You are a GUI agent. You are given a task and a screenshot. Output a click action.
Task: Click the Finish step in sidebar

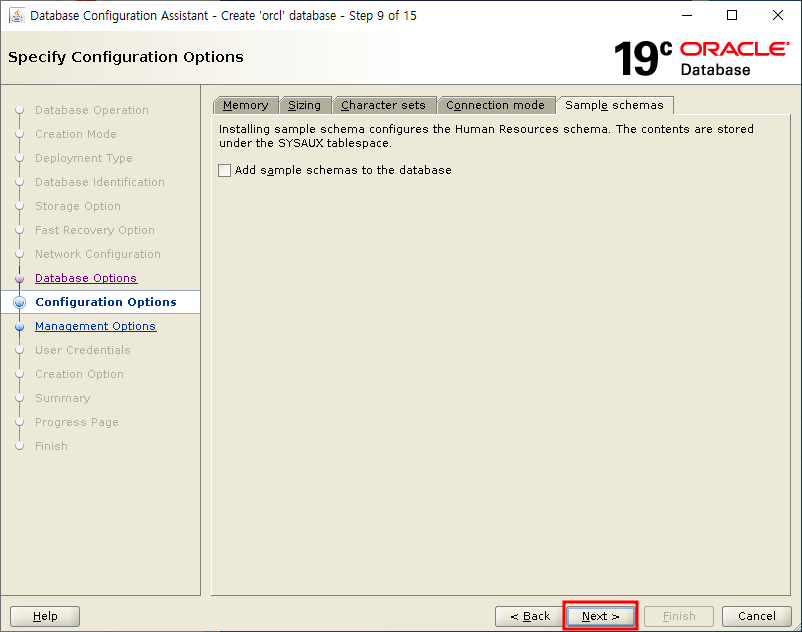51,446
